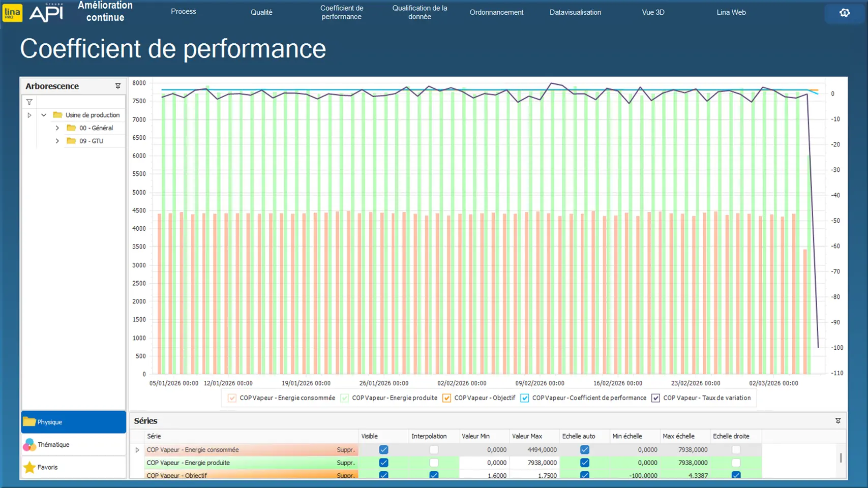The width and height of the screenshot is (868, 488).
Task: Open the Datavisualisation menu
Action: (575, 12)
